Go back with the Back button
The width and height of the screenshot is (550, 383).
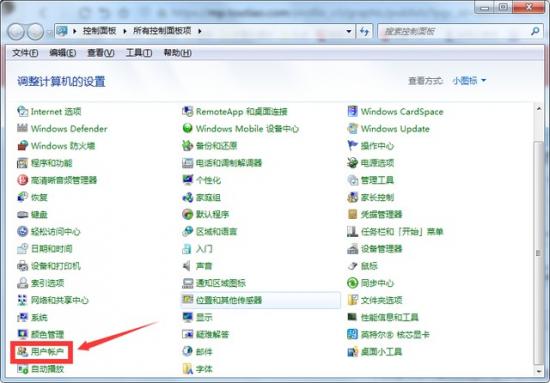(x=16, y=32)
